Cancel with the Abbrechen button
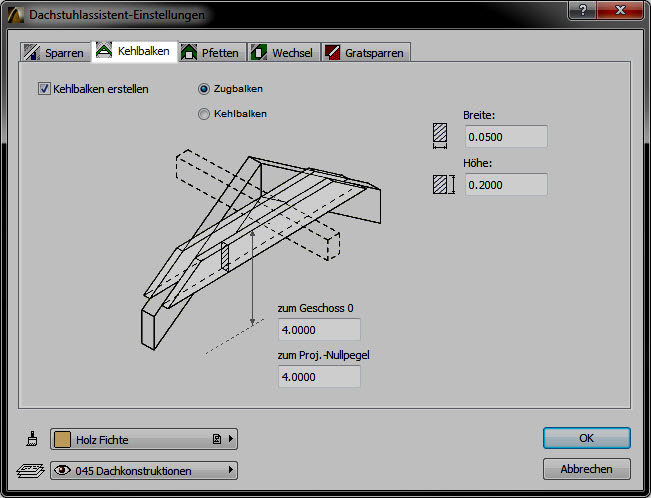This screenshot has width=651, height=498. pos(587,469)
